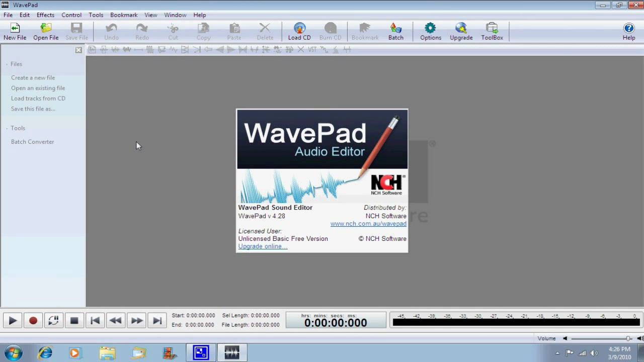The height and width of the screenshot is (362, 644).
Task: Click the X icon beside VST
Action: tap(300, 49)
